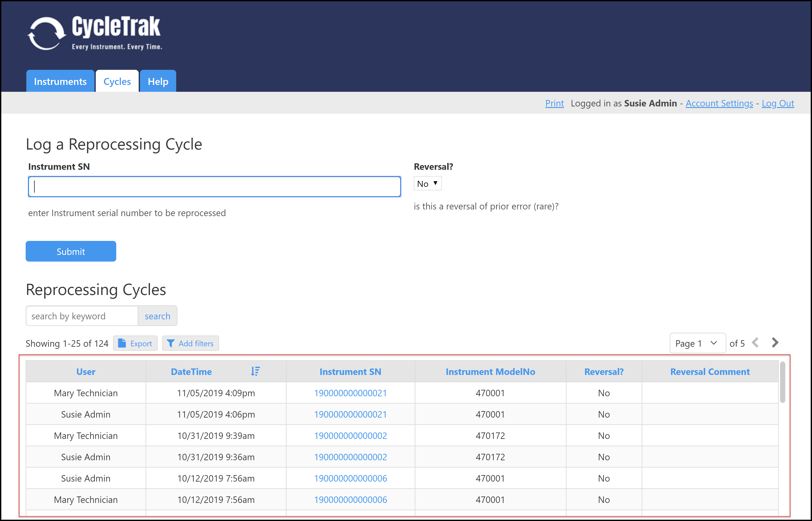Focus the Instrument SN input field

[215, 186]
